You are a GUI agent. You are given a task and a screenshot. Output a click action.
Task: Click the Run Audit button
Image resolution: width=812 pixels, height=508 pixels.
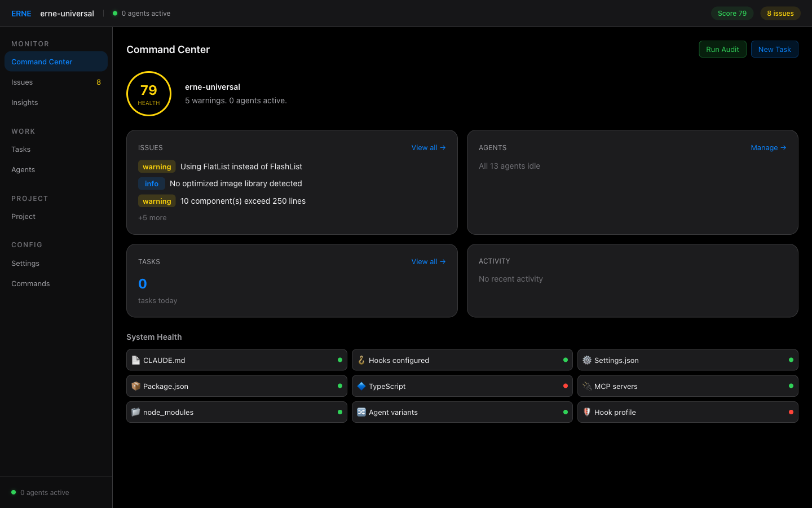[722, 49]
